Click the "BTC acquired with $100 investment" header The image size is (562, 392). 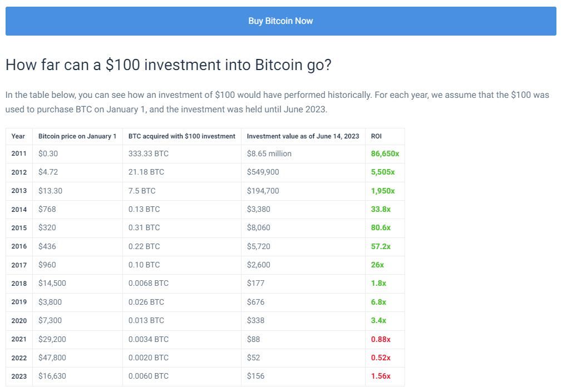[181, 136]
